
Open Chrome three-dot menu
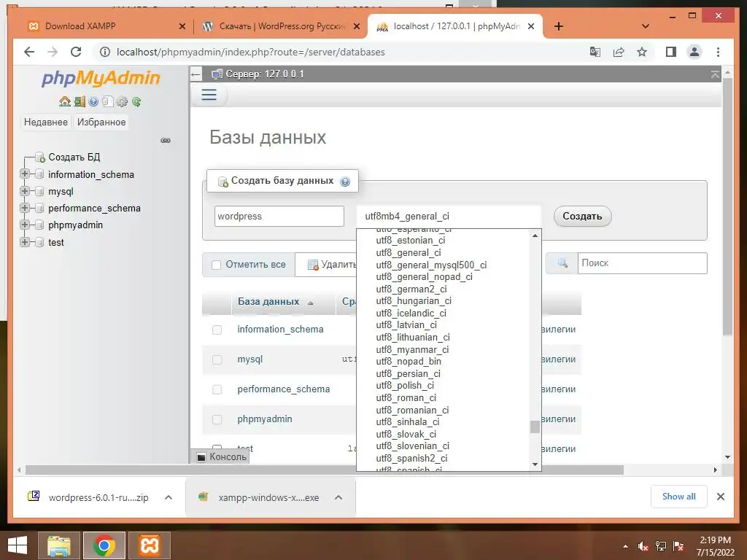(718, 52)
